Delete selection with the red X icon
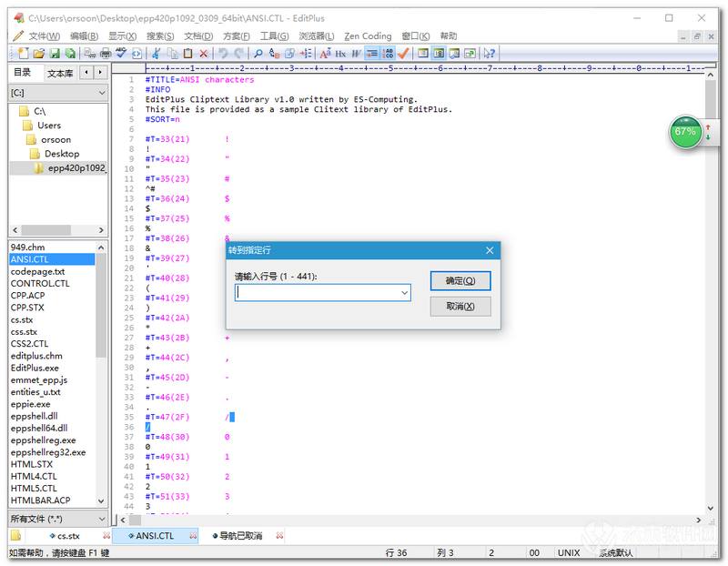 point(203,54)
